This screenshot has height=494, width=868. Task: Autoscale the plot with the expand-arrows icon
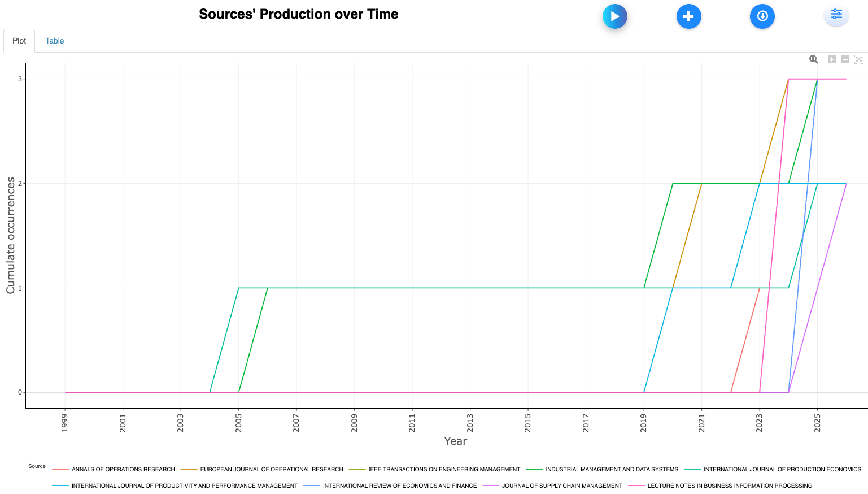point(859,59)
